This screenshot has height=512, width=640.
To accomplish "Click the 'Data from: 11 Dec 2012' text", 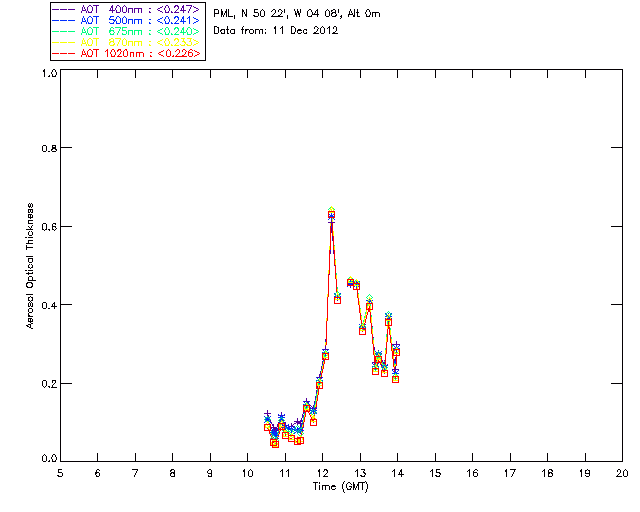I will point(276,31).
